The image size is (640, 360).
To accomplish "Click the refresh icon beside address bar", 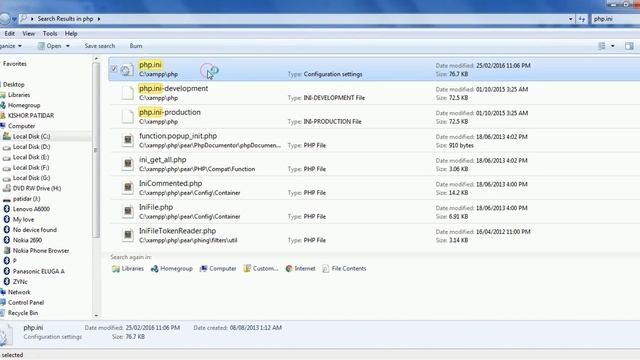I will click(x=582, y=19).
